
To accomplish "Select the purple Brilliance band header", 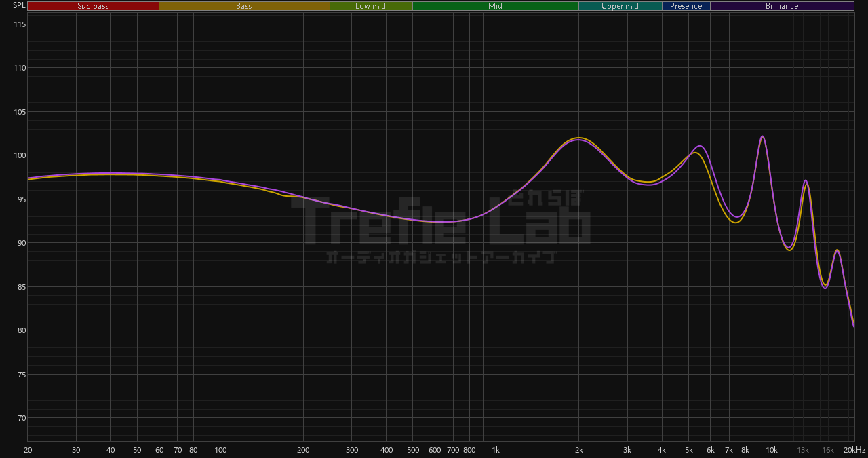I will tap(782, 6).
